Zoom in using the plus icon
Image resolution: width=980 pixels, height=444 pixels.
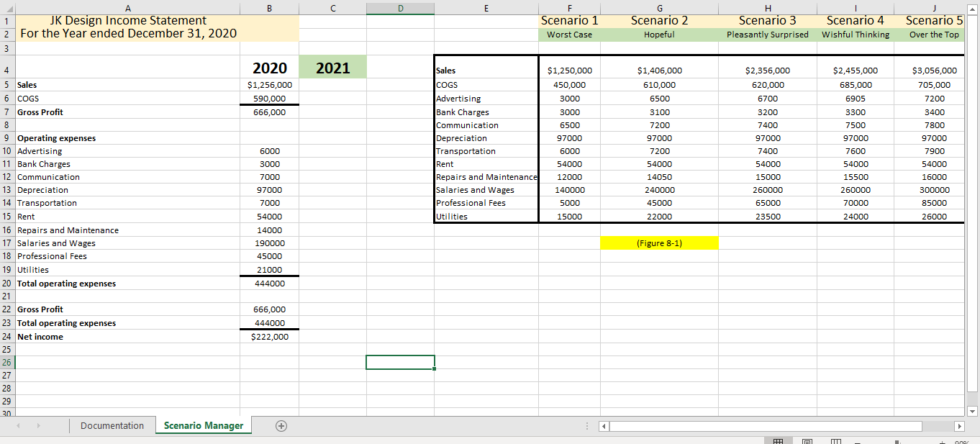coord(942,440)
